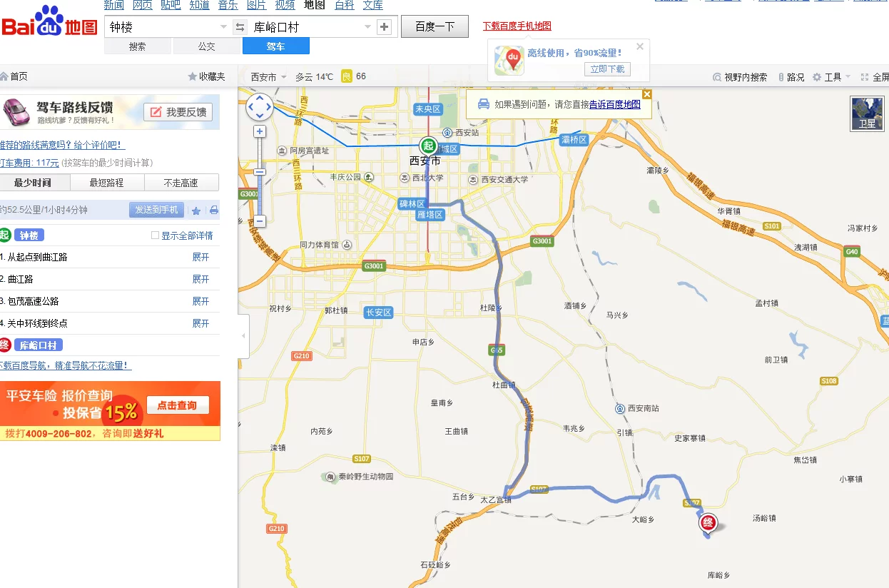Click the destination input field 库峪口村
Viewport: 889px width, 588px height.
click(305, 27)
